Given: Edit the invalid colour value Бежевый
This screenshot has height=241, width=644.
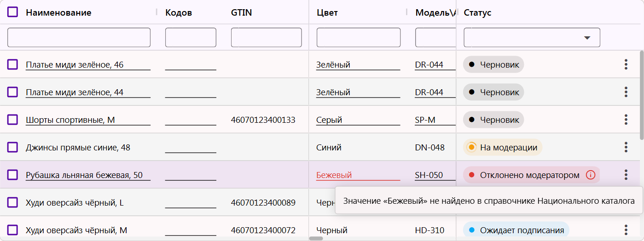Looking at the screenshot, I should pyautogui.click(x=358, y=175).
